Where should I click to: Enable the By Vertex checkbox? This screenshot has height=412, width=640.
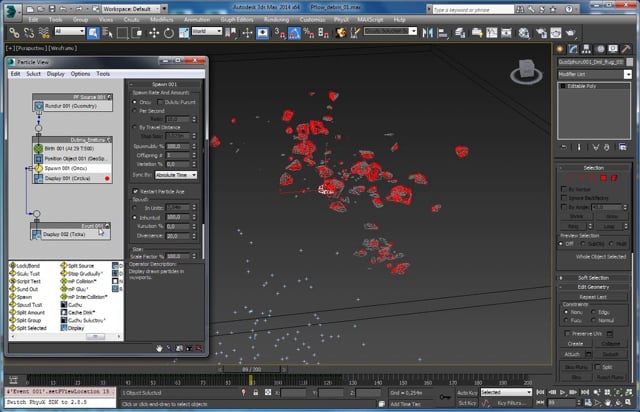point(564,189)
